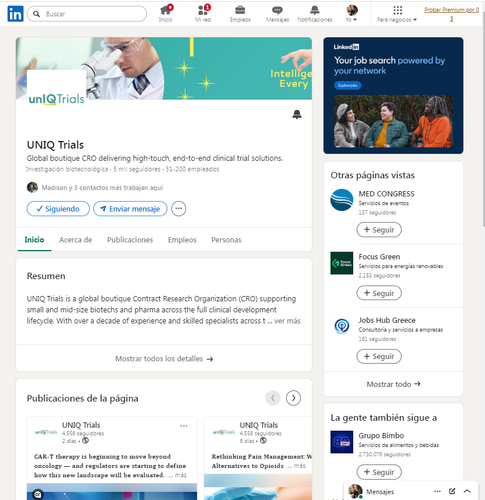Open the Inicio home icon

[x=166, y=14]
